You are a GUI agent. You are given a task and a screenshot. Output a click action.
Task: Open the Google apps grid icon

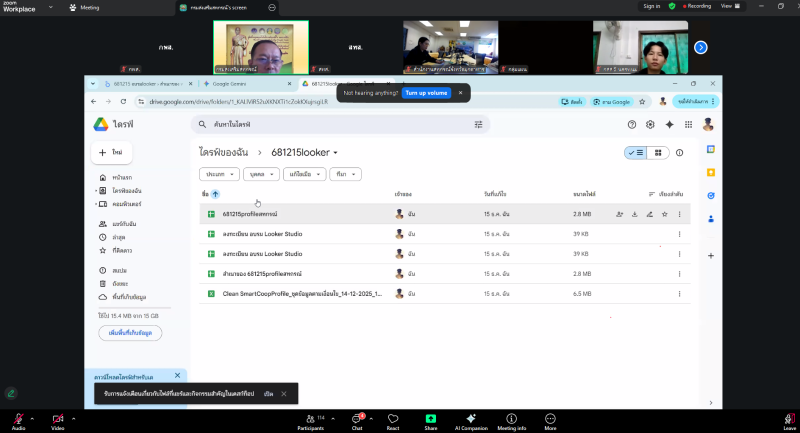tap(687, 125)
